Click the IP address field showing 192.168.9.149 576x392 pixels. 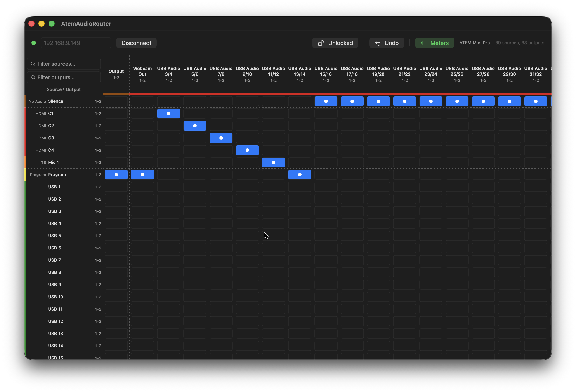(x=76, y=43)
